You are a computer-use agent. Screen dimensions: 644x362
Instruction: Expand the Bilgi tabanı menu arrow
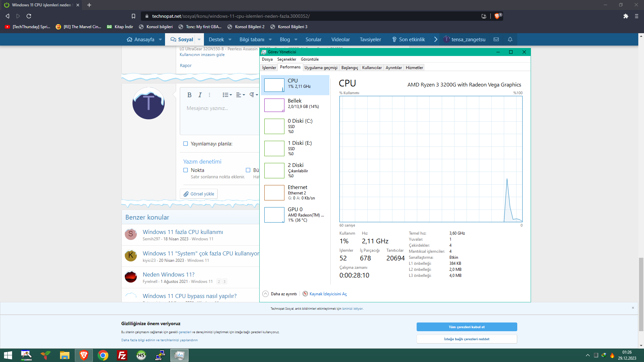270,40
